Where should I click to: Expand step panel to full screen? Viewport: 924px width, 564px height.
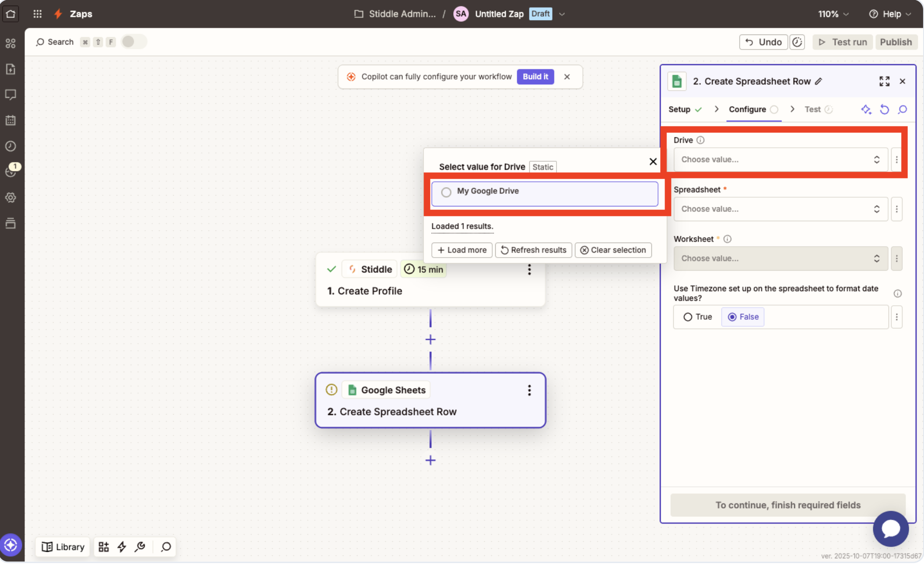coord(884,81)
